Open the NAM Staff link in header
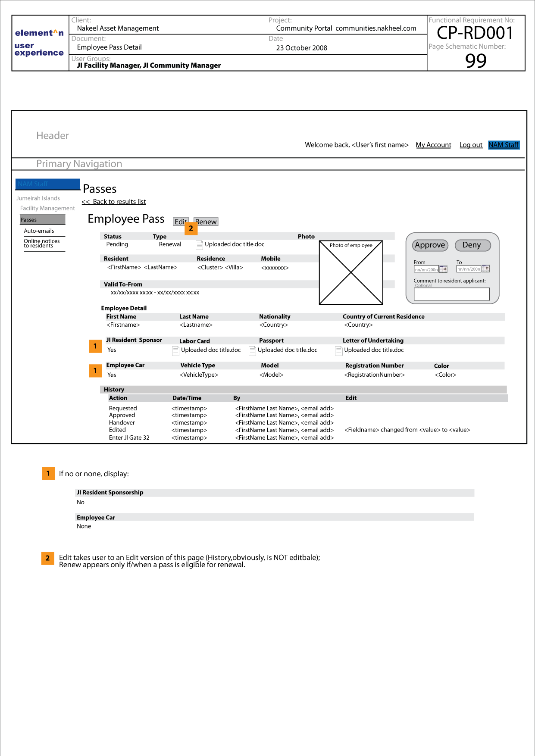This screenshot has height=756, width=535. click(x=504, y=145)
